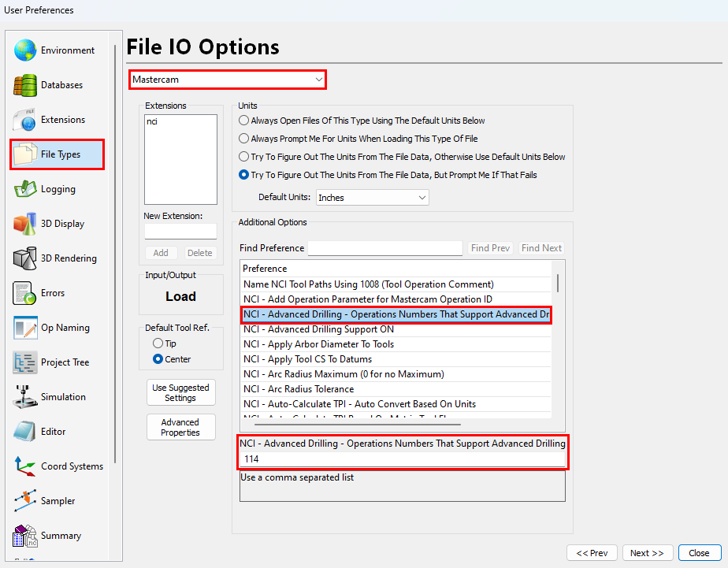Open the Default Units Inches dropdown
This screenshot has height=568, width=728.
(x=373, y=198)
